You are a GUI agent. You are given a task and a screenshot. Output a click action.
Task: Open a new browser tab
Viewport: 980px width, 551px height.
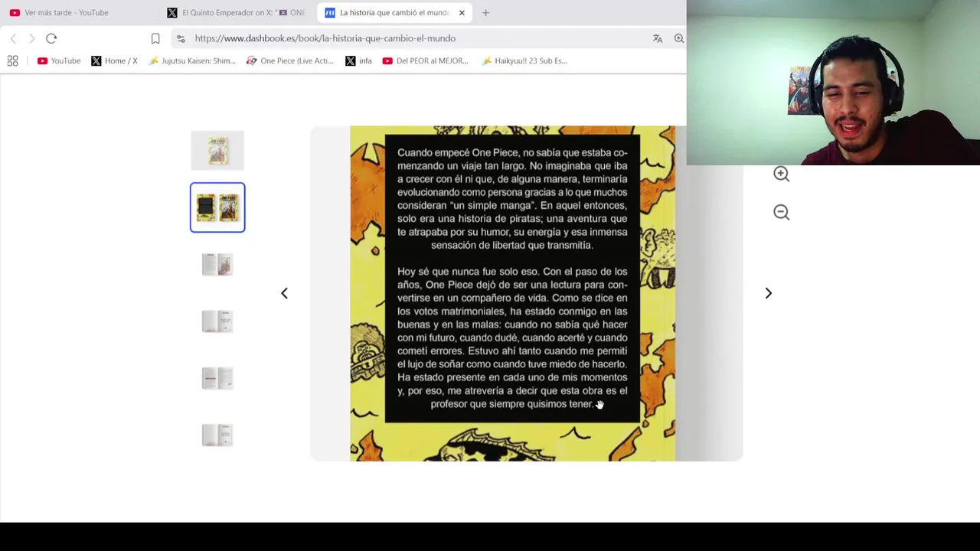click(485, 12)
